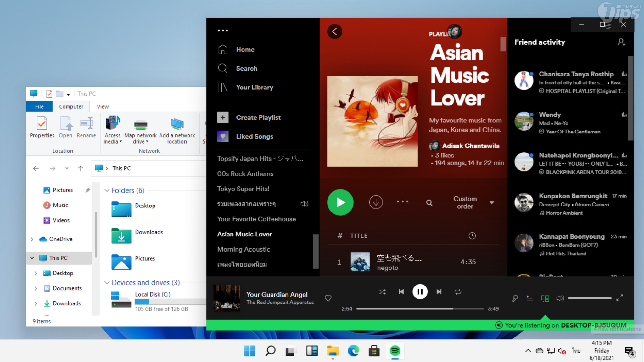Viewport: 644px width, 362px height.
Task: Click the add friends icon in Friend activity
Action: 621,42
